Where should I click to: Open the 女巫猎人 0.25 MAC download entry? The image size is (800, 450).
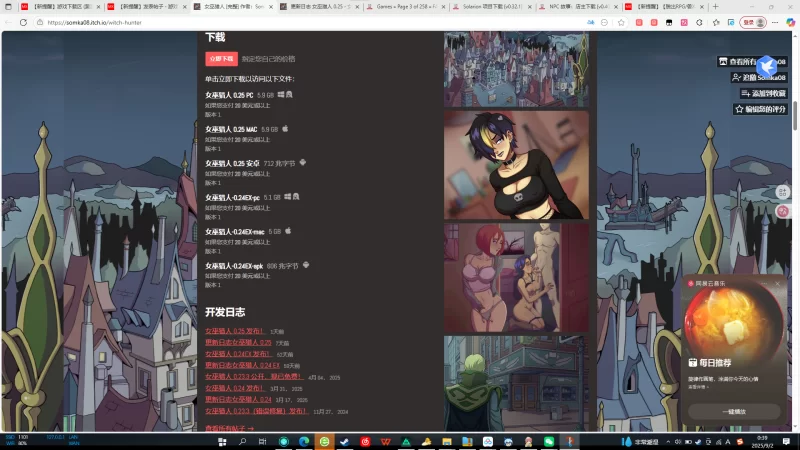pos(231,130)
